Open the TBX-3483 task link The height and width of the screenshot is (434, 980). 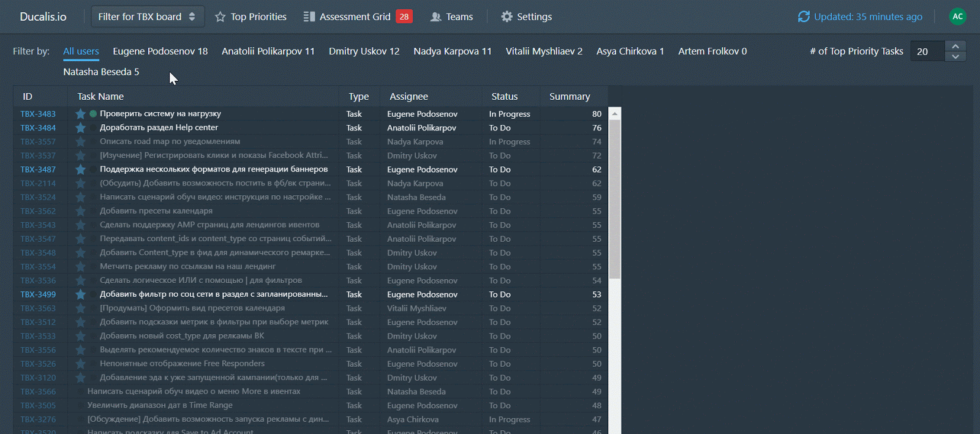[38, 114]
